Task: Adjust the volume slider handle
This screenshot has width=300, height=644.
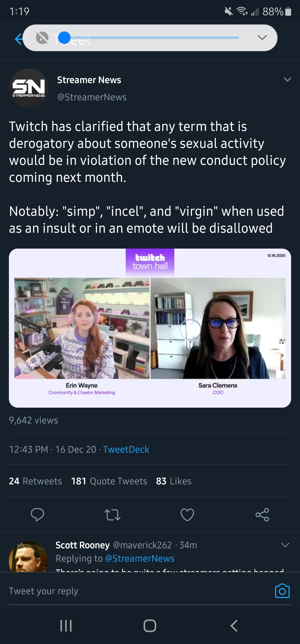Action: (x=64, y=38)
